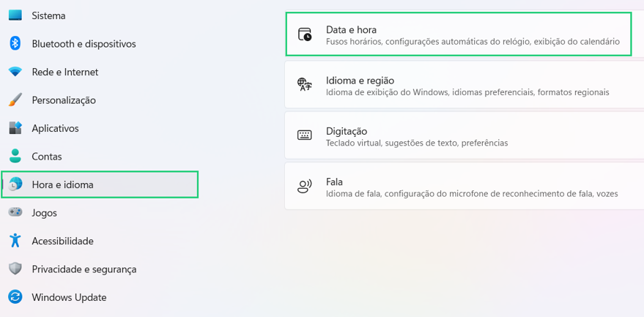Viewport: 644px width, 317px height.
Task: Click the paintbrush Personalização icon
Action: point(15,100)
